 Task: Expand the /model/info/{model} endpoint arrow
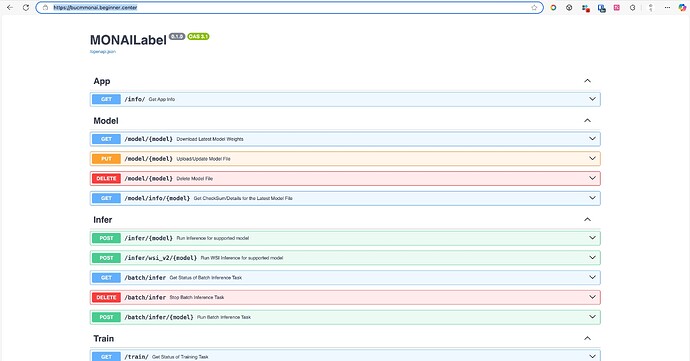click(x=592, y=198)
